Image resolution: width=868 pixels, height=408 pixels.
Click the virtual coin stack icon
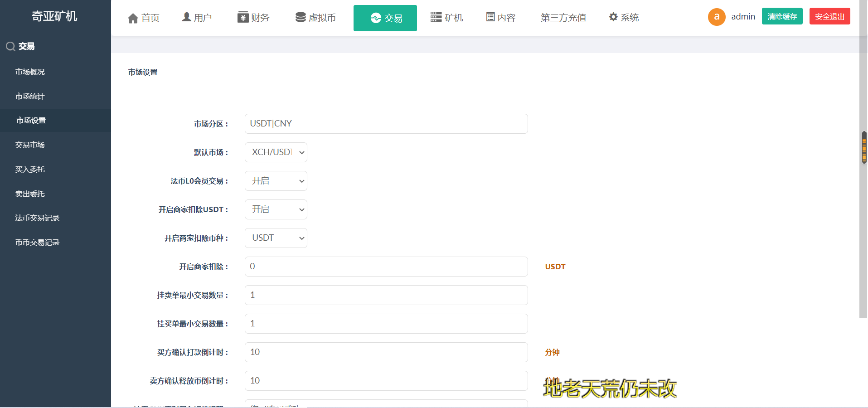[301, 17]
